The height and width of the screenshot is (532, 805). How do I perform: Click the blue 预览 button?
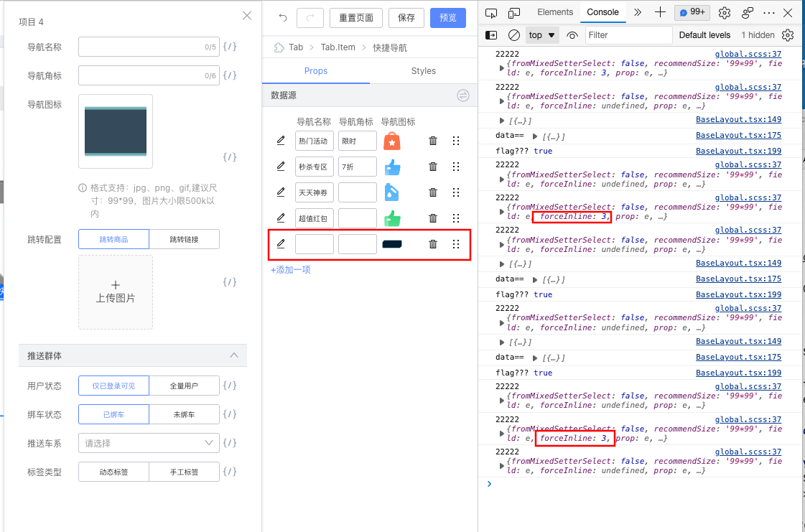click(x=447, y=18)
